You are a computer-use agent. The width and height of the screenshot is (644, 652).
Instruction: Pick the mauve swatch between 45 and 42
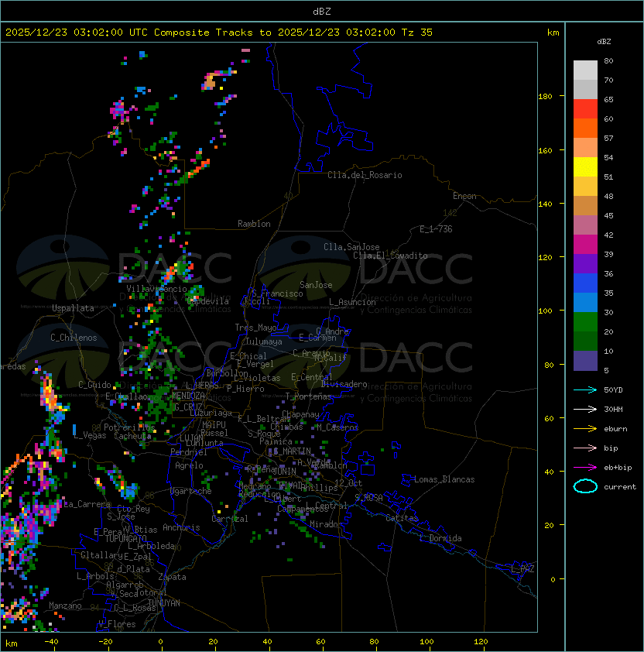585,225
